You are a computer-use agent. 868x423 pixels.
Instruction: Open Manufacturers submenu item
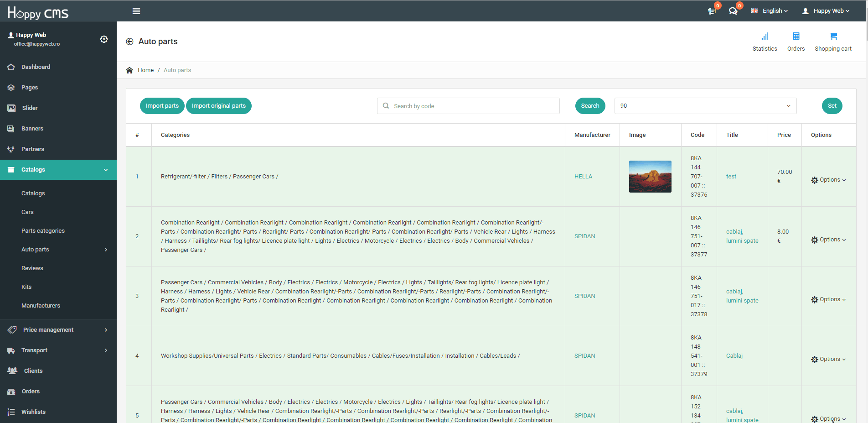click(41, 306)
